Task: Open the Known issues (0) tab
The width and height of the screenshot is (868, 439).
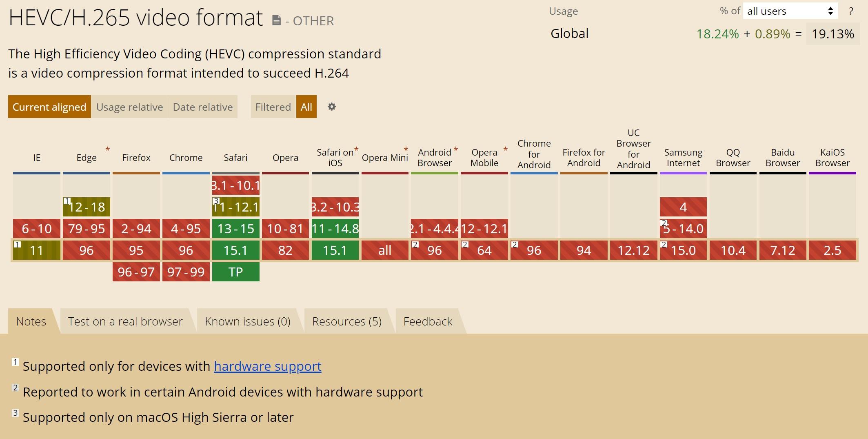Action: [x=248, y=321]
